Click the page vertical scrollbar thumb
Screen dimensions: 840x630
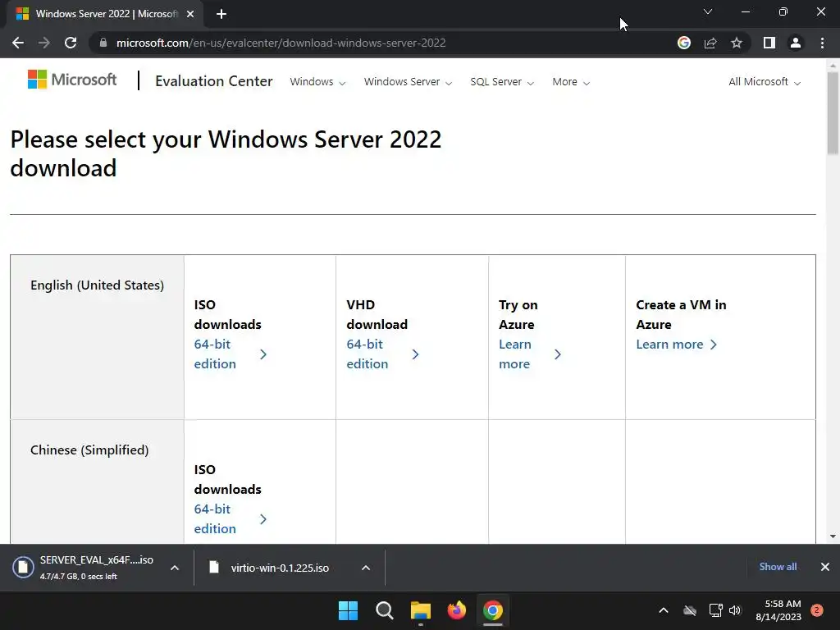click(x=833, y=112)
